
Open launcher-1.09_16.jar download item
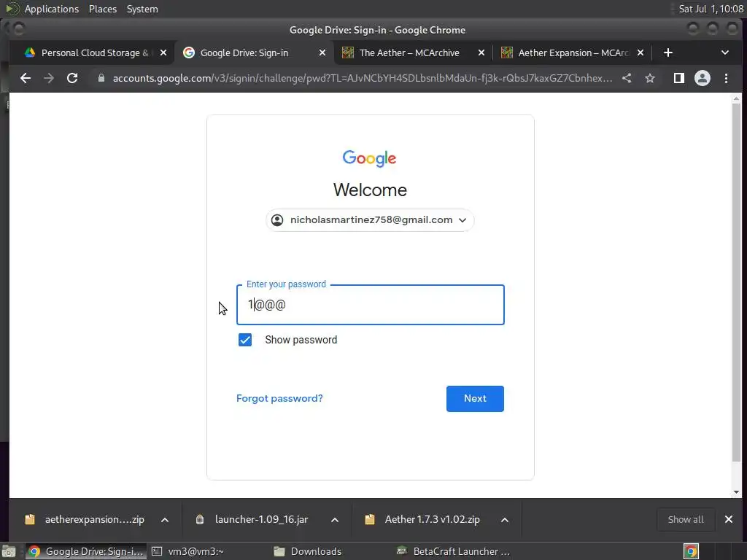[262, 519]
